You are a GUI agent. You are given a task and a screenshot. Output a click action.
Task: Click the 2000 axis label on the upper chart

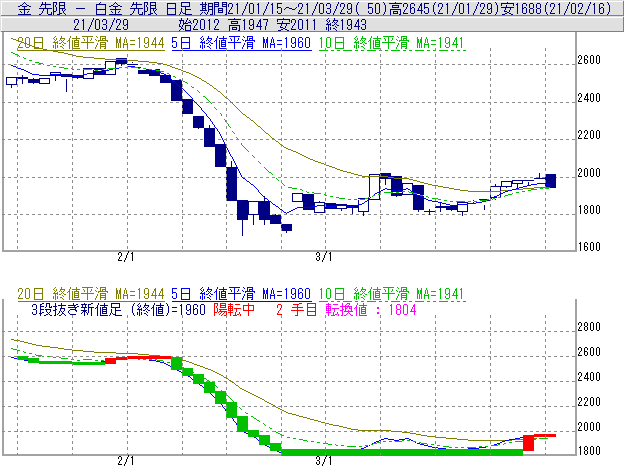coord(589,173)
